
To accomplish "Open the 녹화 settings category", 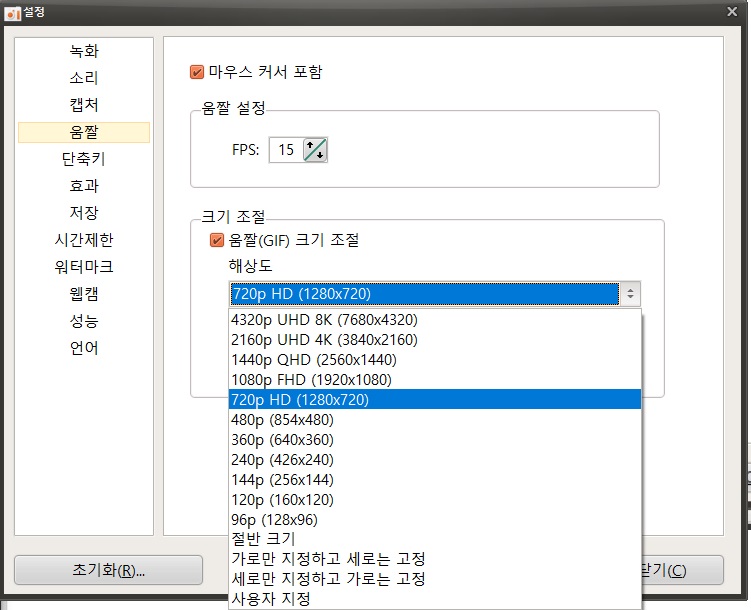I will point(84,51).
